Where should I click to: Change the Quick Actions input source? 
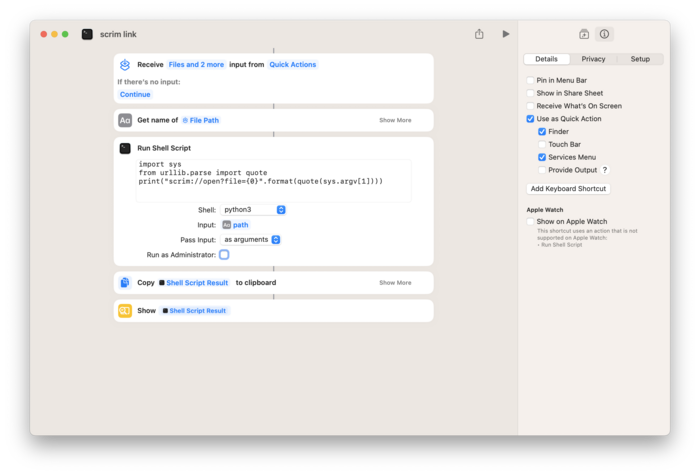pyautogui.click(x=292, y=65)
